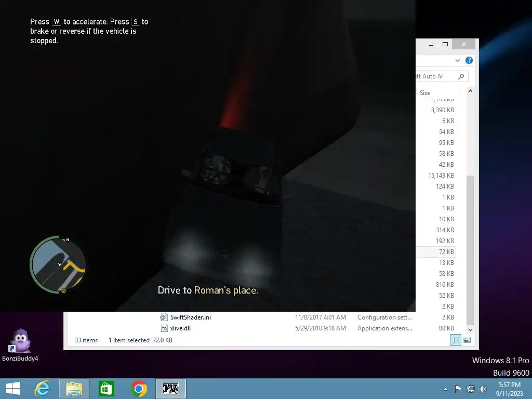532x399 pixels.
Task: Switch to details view icon
Action: 455,340
